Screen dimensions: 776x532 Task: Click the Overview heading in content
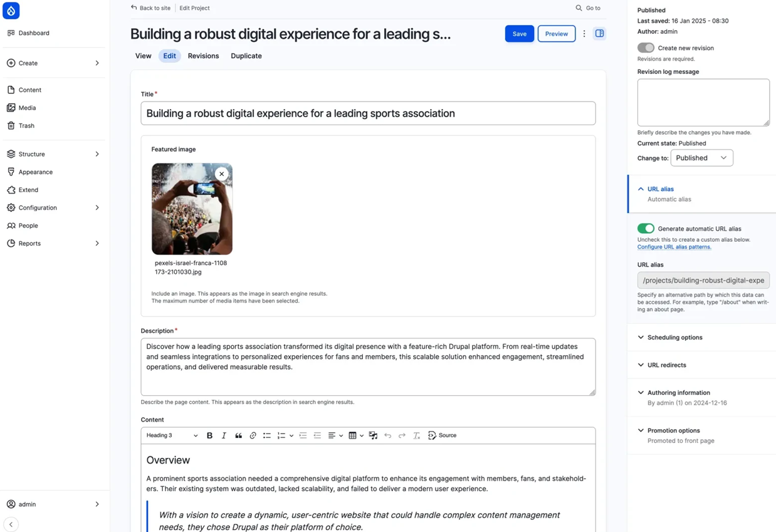[168, 460]
